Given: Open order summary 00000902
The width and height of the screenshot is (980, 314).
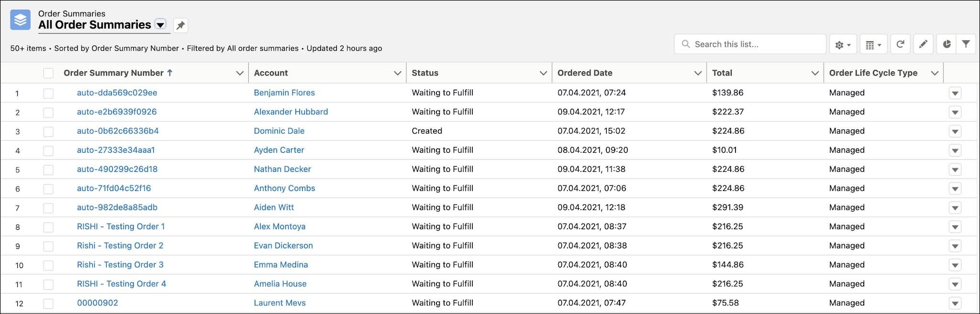Looking at the screenshot, I should [x=98, y=303].
